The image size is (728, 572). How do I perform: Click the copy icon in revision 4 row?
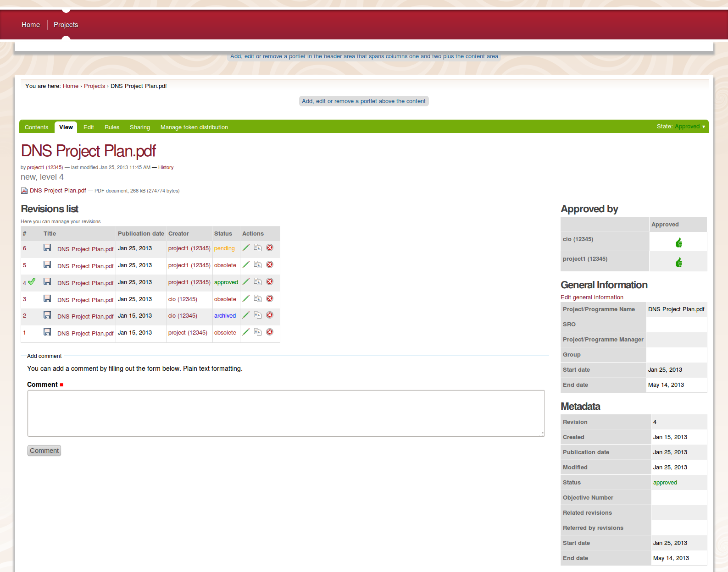[258, 281]
